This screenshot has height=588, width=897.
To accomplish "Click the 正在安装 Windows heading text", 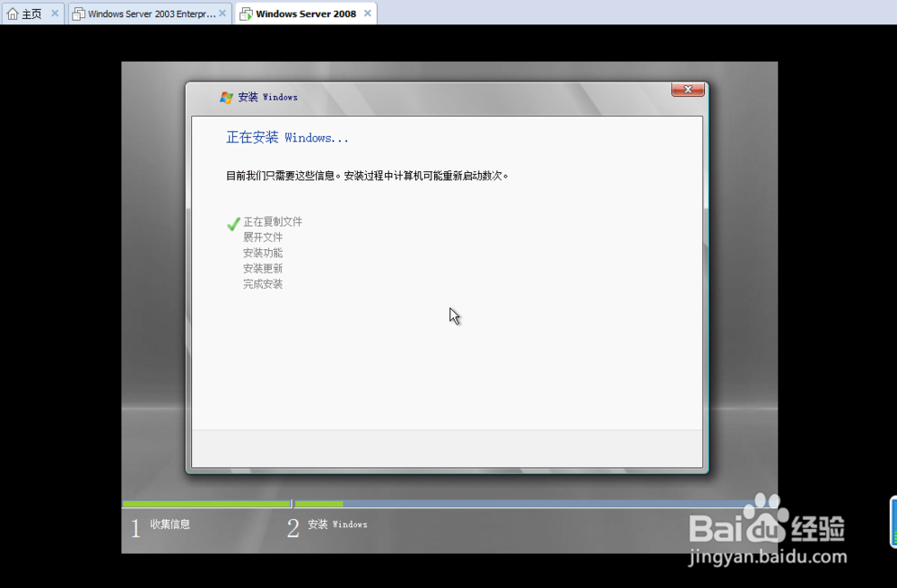I will (289, 136).
